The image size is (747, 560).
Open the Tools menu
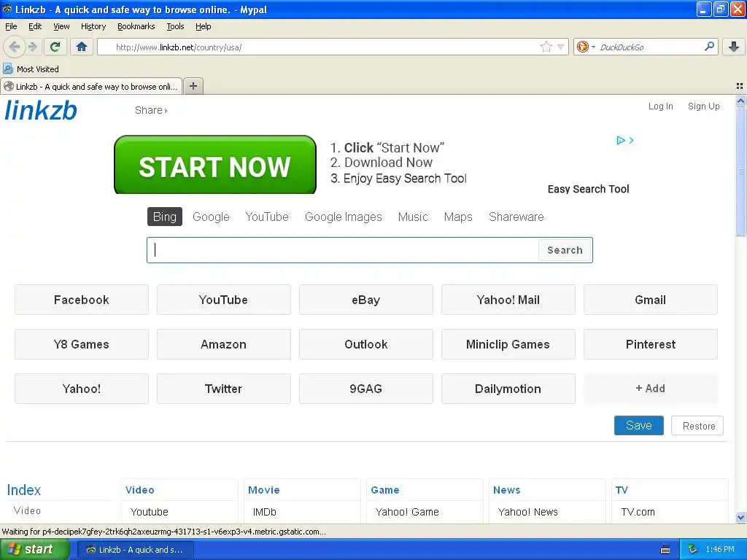[175, 26]
